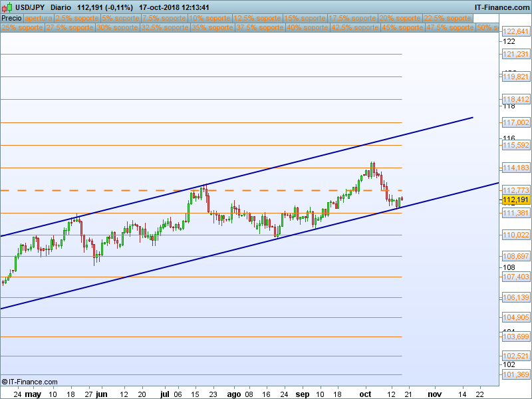This screenshot has width=532, height=399.
Task: Click the 117,002 price level tag
Action: point(516,122)
